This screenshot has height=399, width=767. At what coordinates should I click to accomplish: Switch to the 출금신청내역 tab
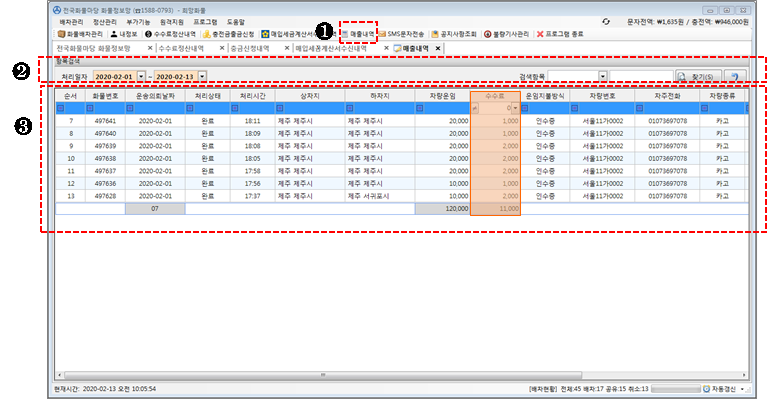(250, 48)
